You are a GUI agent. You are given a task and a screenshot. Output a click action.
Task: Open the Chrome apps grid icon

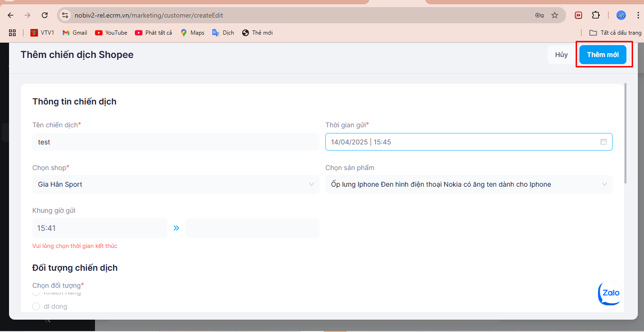pos(12,33)
